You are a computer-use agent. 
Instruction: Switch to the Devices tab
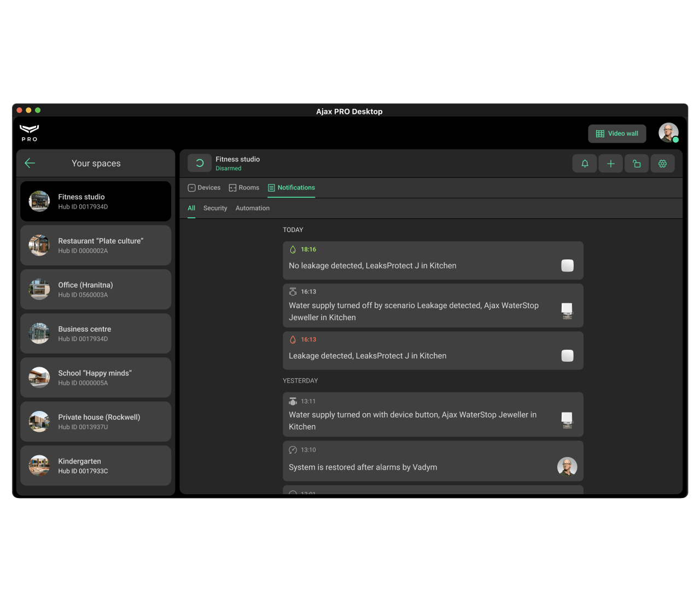204,188
